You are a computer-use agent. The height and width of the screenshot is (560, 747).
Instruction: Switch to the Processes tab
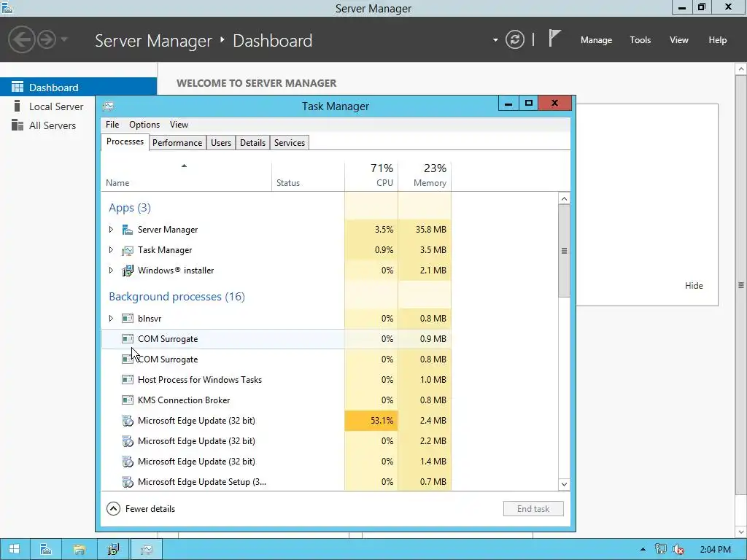click(125, 142)
